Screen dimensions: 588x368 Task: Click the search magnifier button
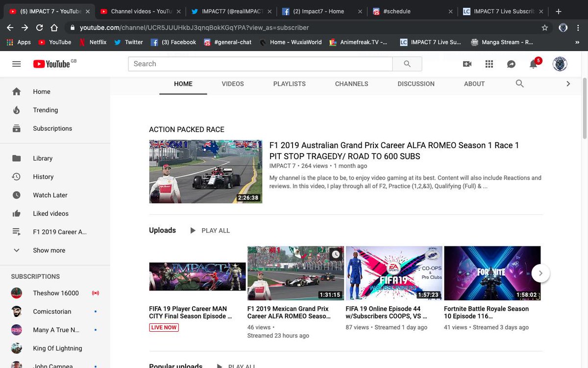(x=407, y=64)
